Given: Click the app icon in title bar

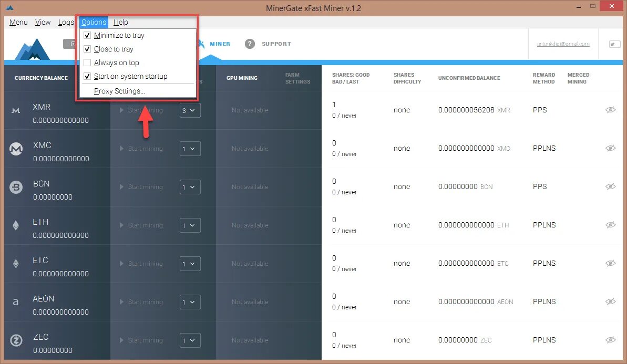Looking at the screenshot, I should pos(10,7).
